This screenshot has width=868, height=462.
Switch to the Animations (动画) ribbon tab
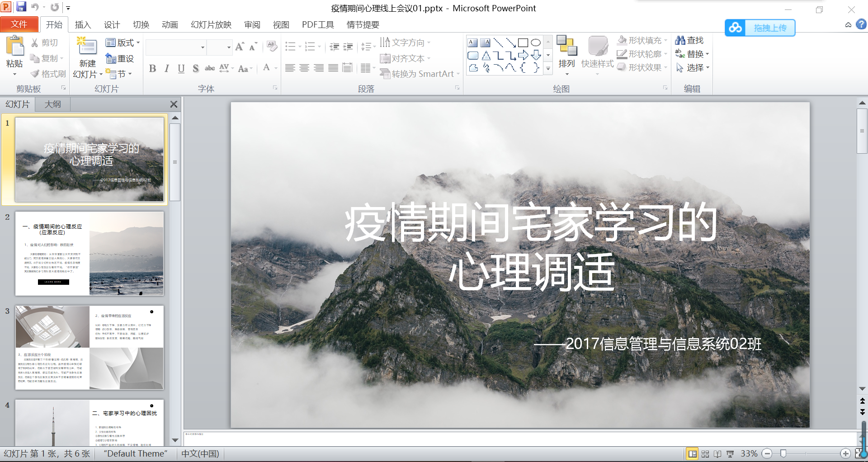point(170,24)
